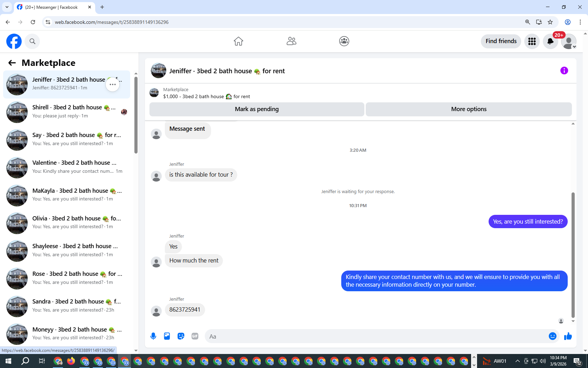Open the Notifications bell icon
Viewport: 588px width, 368px height.
550,41
